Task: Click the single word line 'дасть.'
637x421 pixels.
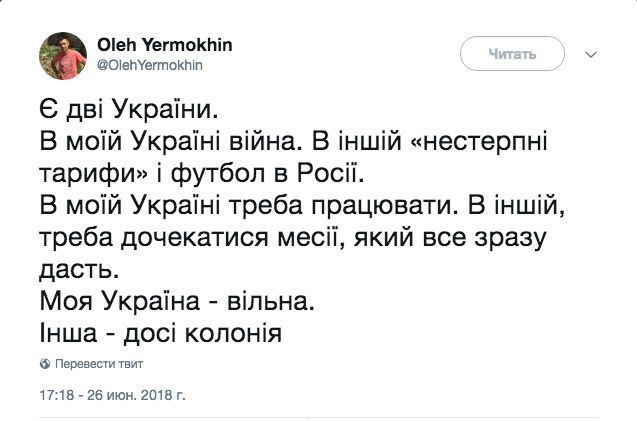Action: (79, 269)
